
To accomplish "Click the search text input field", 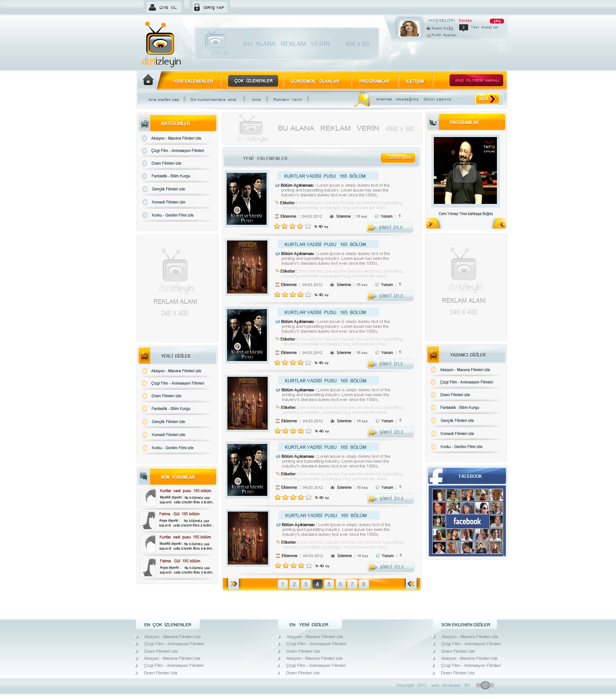I will (x=423, y=99).
